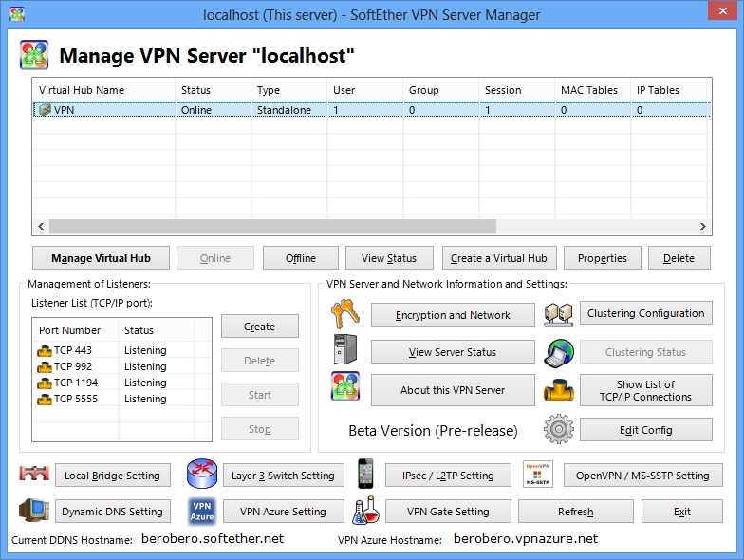Open Layer 3 Switch Setting
744x560 pixels.
tap(284, 476)
